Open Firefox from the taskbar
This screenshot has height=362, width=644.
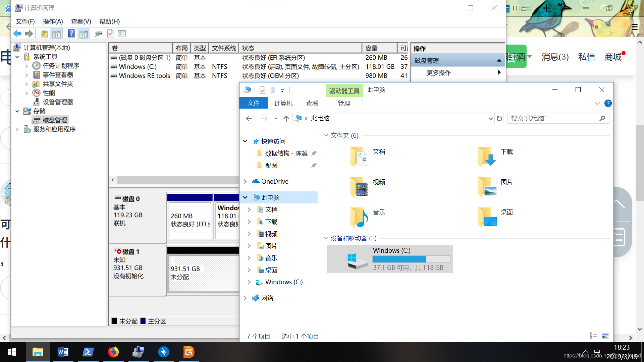click(x=113, y=352)
